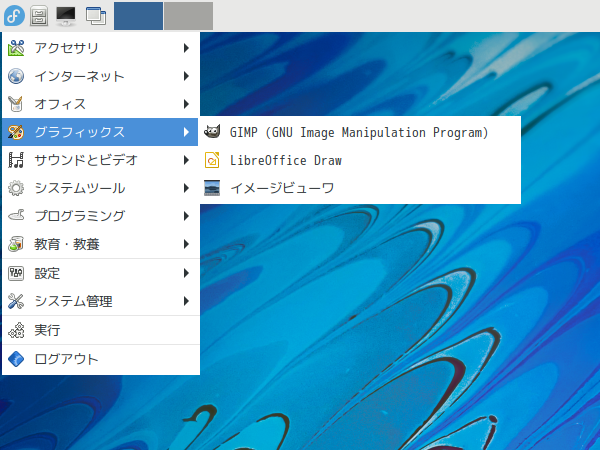The image size is (600, 450).
Task: Click the イメージビューワ landscape icon
Action: click(x=212, y=188)
